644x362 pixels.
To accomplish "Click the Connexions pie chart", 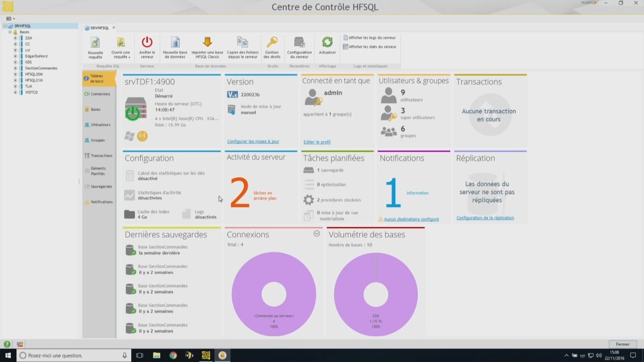I will pyautogui.click(x=274, y=295).
